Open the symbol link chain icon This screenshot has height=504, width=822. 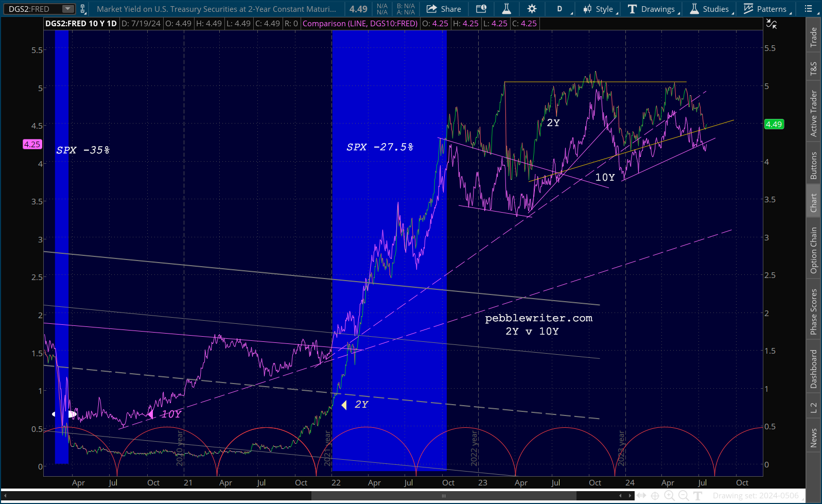pos(82,9)
